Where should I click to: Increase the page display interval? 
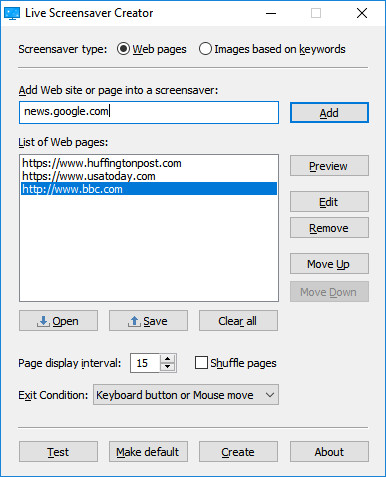168,359
